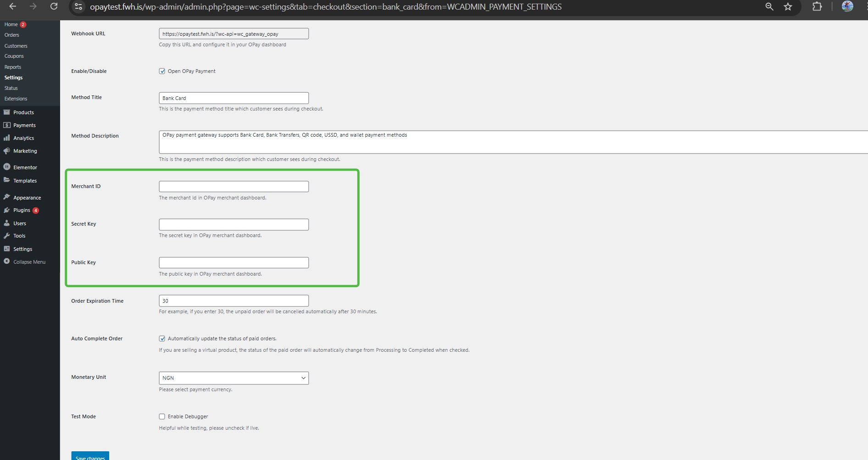Open the Elementor sidebar item

point(24,167)
